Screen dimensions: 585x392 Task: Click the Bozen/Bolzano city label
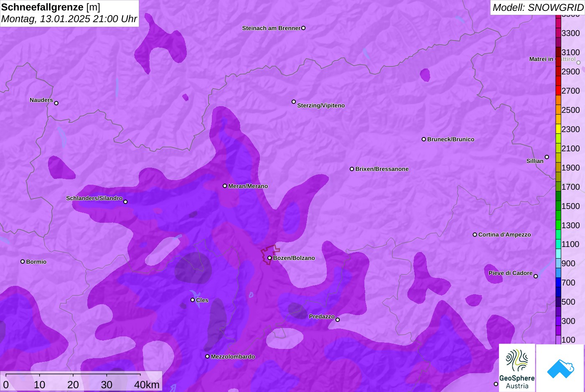click(x=294, y=258)
